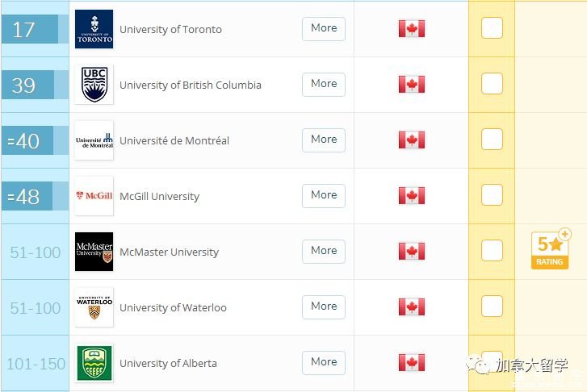This screenshot has width=587, height=392.
Task: Expand More details for Université de Montréal
Action: click(324, 140)
